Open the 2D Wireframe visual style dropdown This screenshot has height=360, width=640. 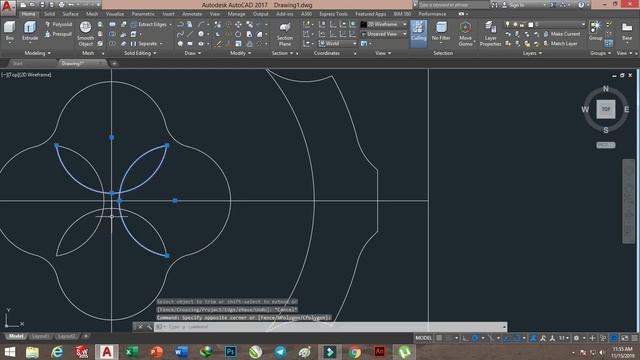point(384,24)
